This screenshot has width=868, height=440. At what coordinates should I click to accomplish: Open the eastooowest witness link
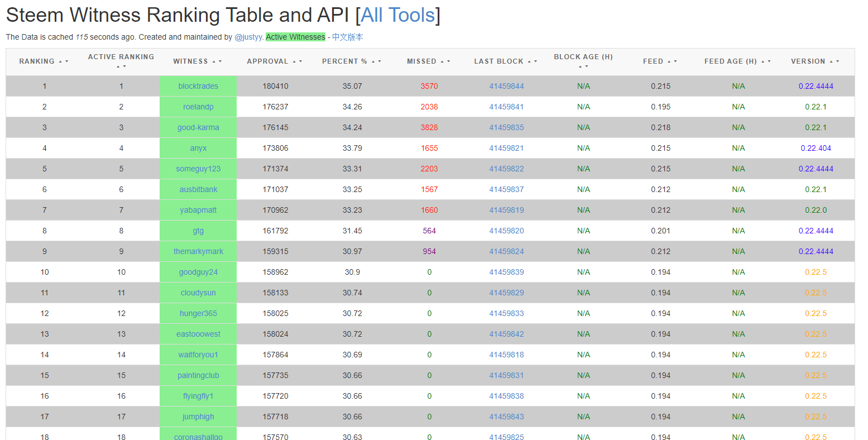[x=198, y=334]
